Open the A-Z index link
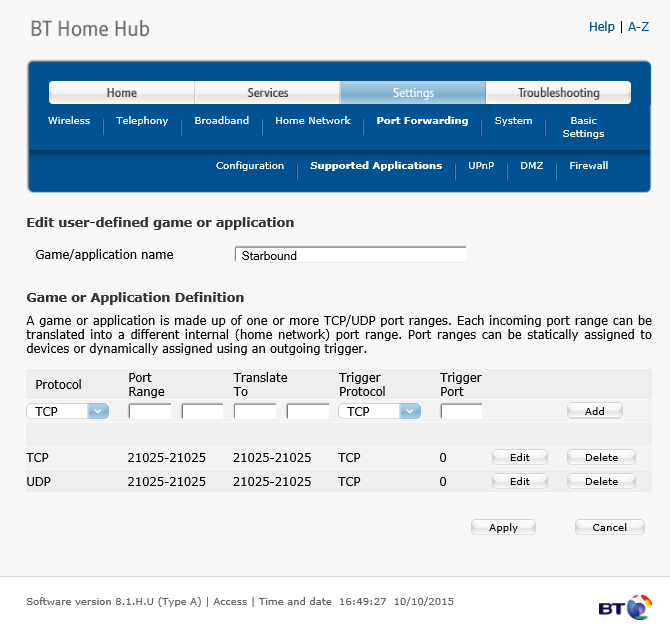670x632 pixels. [638, 26]
